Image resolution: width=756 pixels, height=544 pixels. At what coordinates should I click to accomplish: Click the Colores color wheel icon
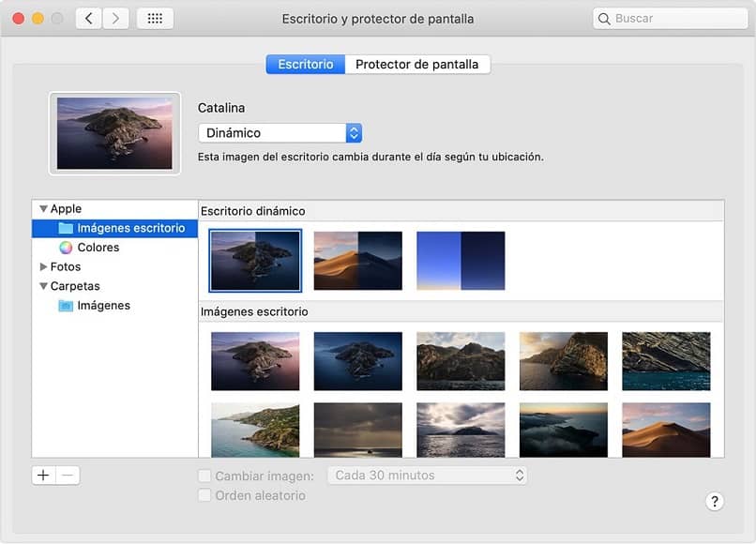click(66, 248)
